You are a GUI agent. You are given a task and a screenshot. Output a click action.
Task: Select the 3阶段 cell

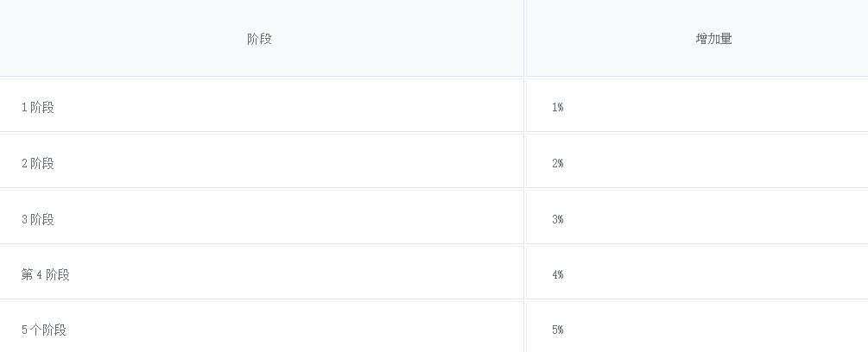pyautogui.click(x=38, y=219)
